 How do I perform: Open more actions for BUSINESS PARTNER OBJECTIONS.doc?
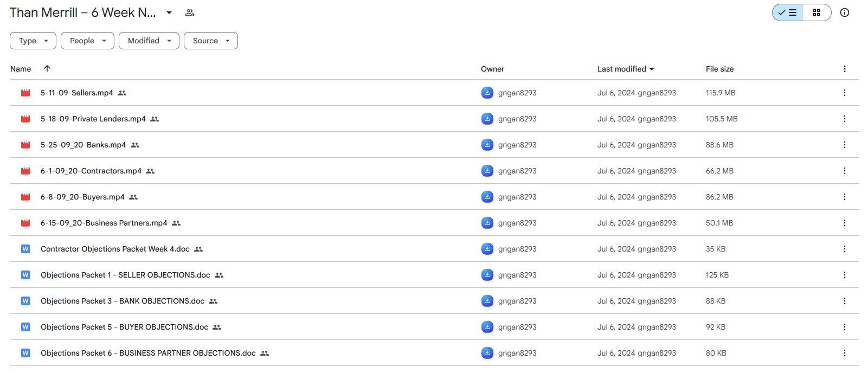coord(844,353)
